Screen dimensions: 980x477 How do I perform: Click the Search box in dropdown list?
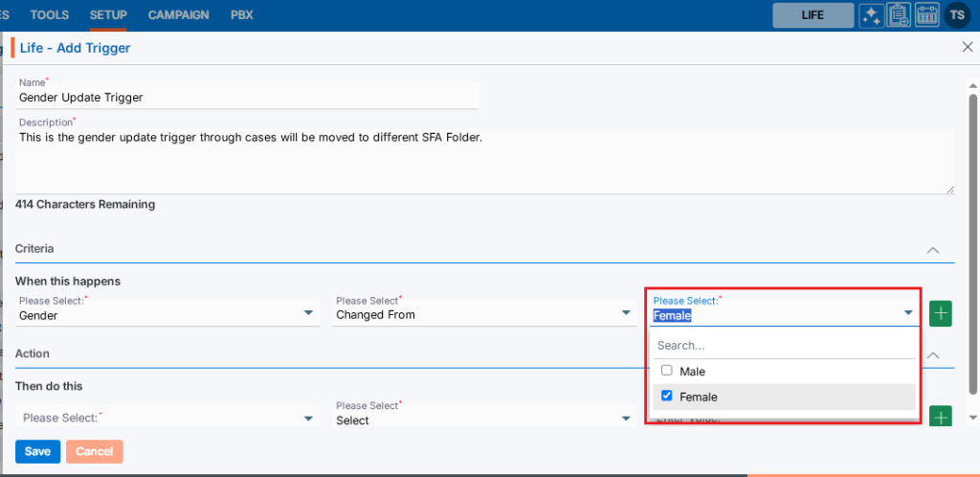[x=783, y=345]
